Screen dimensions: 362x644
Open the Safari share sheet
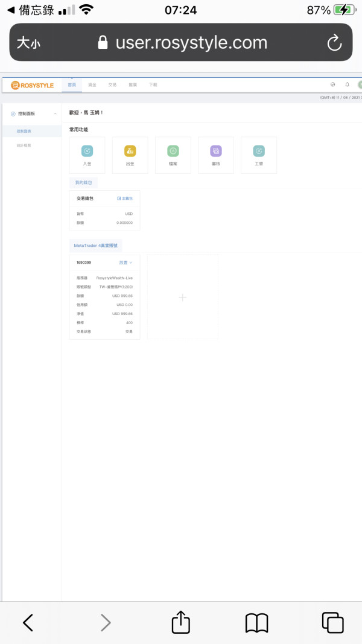click(180, 622)
